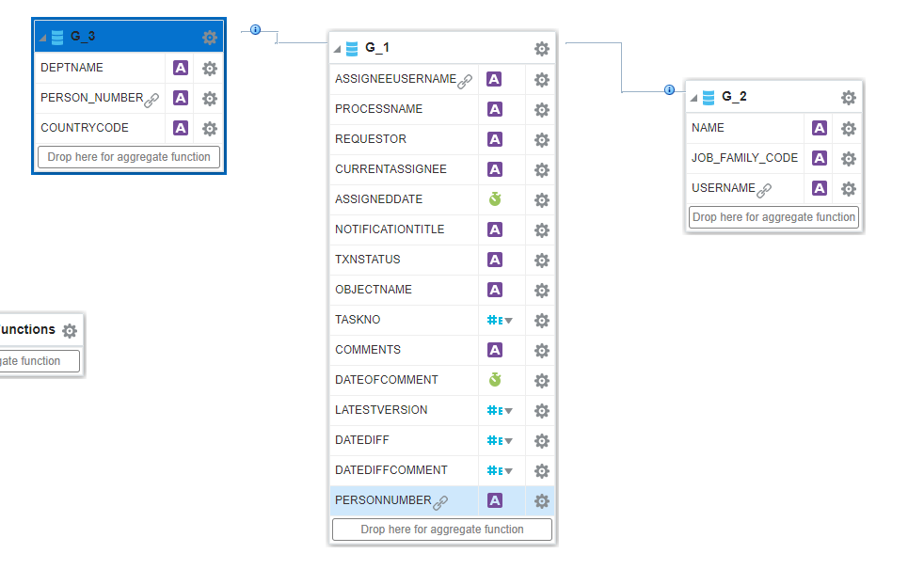Click the text data type icon on DEPTNAME

pyautogui.click(x=180, y=68)
